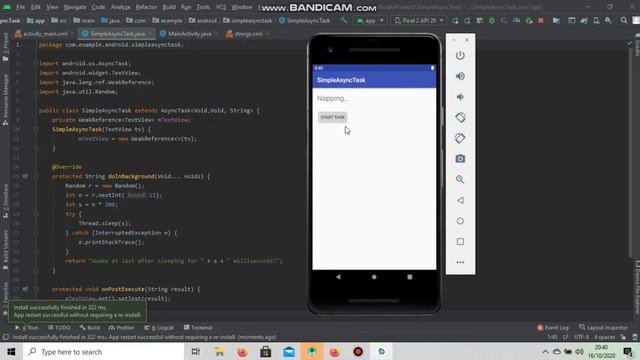Open the Event Log panel
The width and height of the screenshot is (640, 360).
[553, 328]
